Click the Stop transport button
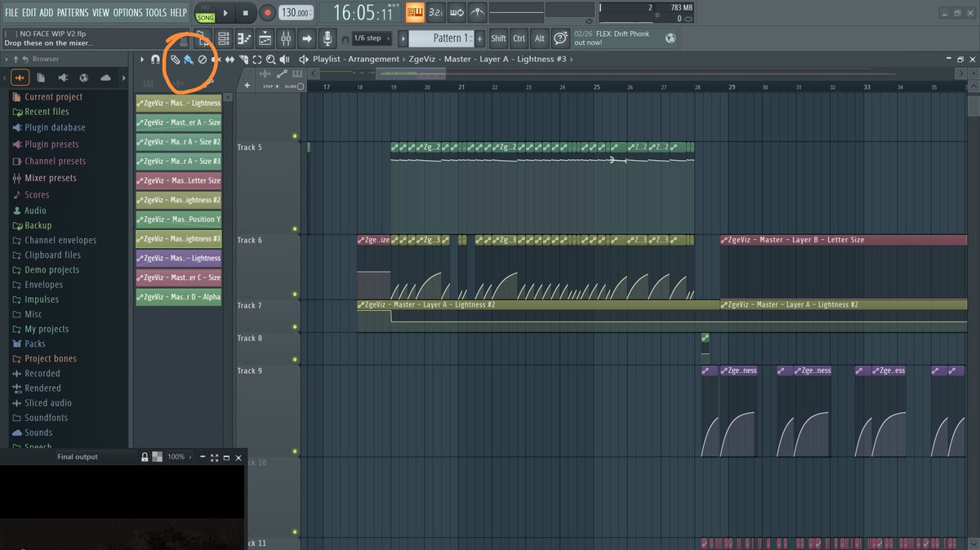The height and width of the screenshot is (550, 980). pyautogui.click(x=246, y=13)
